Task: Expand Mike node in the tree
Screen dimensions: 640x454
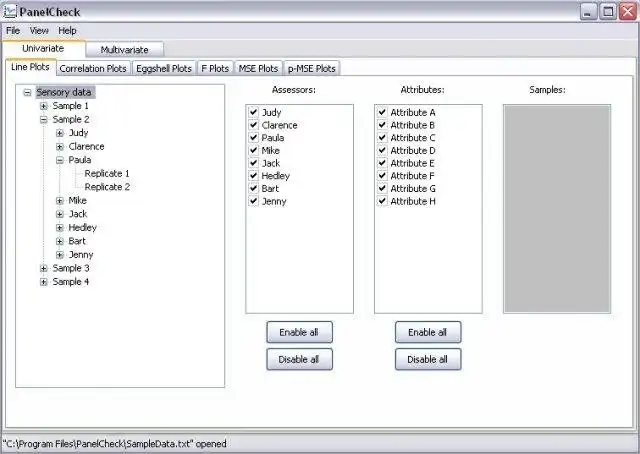Action: tap(60, 200)
